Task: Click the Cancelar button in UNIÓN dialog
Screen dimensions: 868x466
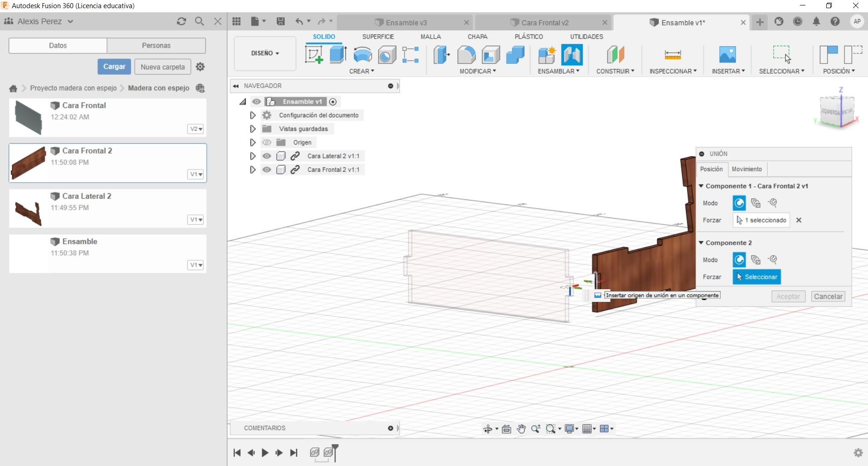Action: point(828,296)
